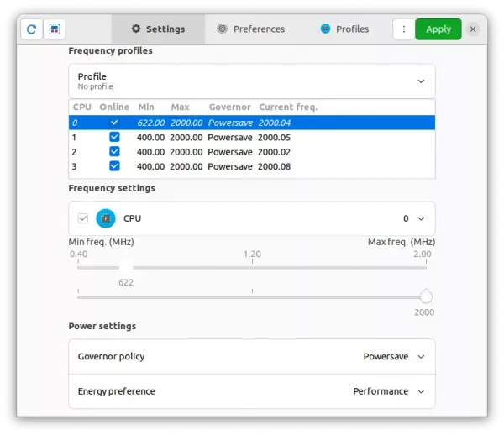Click the gear icon on Settings tab
504x435 pixels.
pos(136,29)
